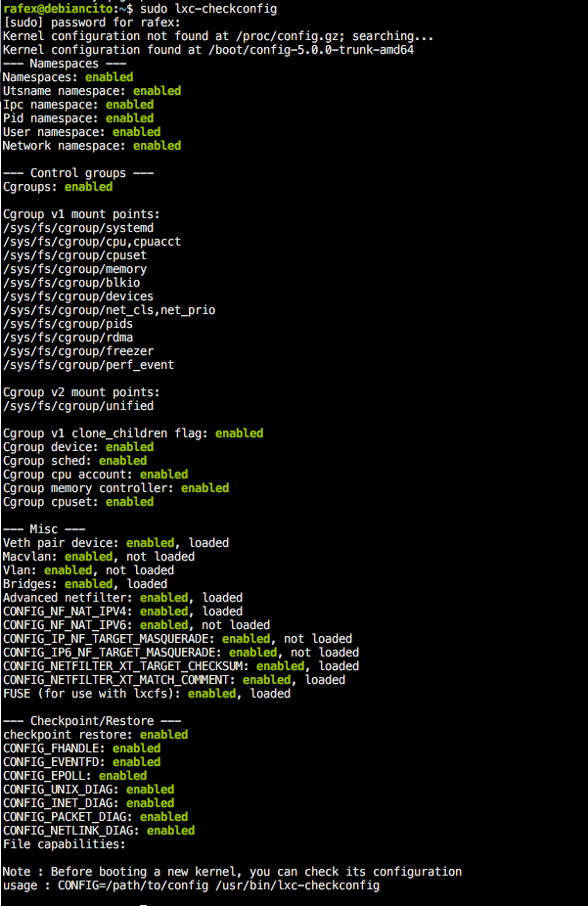Click the usage CONFIG=/path/to/config line
The height and width of the screenshot is (906, 588).
click(191, 885)
